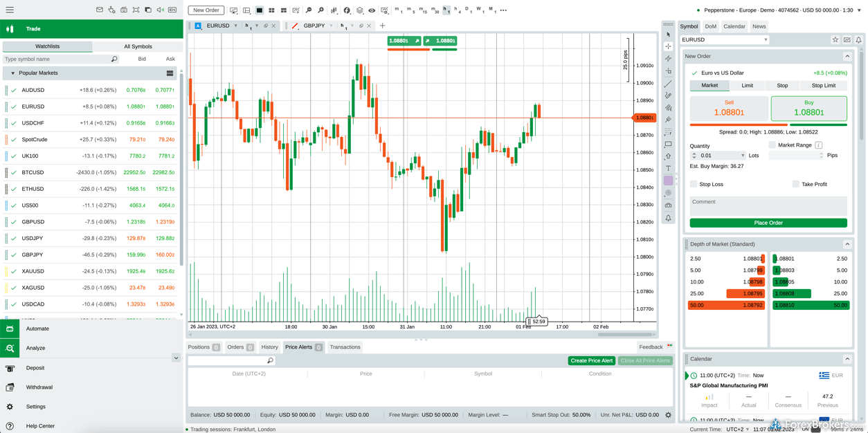Collapse the Depth of Market panel
The height and width of the screenshot is (433, 868).
(847, 243)
